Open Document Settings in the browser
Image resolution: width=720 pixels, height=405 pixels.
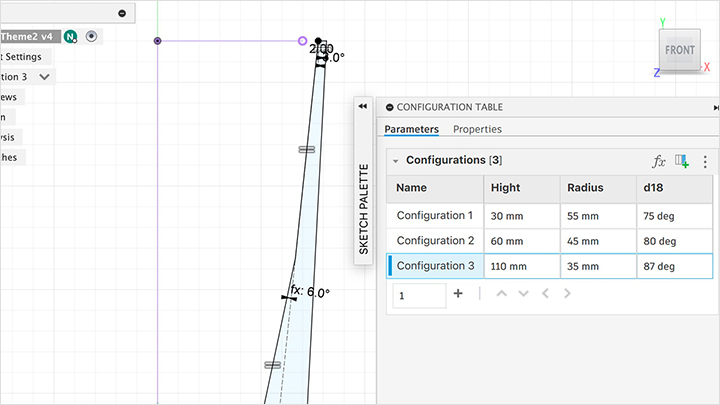point(23,56)
